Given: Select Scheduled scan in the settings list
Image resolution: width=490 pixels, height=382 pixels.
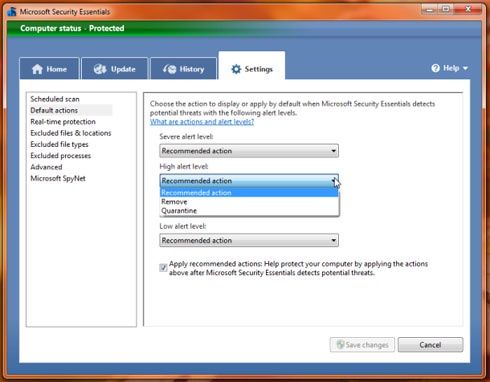Looking at the screenshot, I should (x=55, y=99).
